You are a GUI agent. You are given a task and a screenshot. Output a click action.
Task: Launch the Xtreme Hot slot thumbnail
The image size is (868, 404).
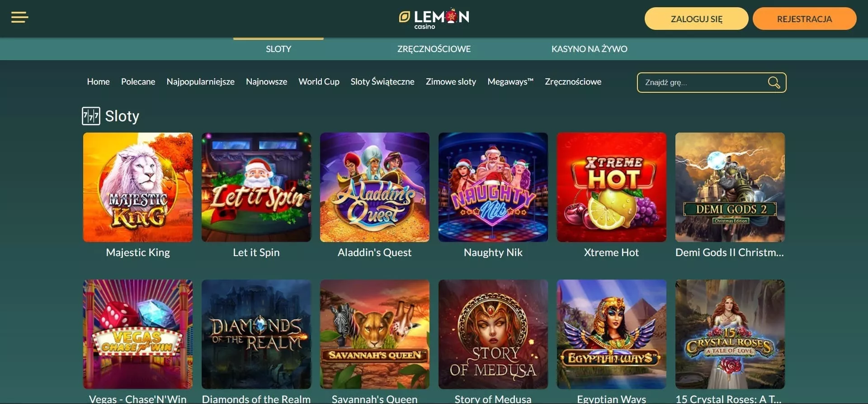pyautogui.click(x=612, y=187)
